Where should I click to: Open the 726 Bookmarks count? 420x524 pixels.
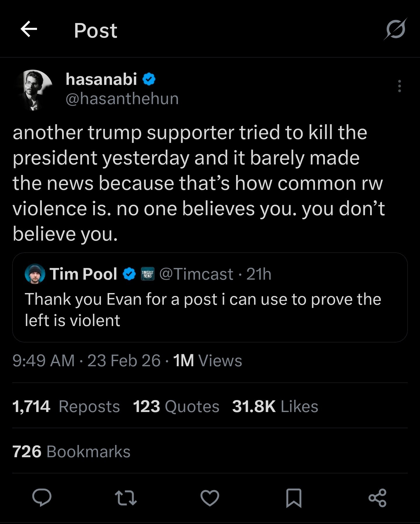[x=71, y=452]
